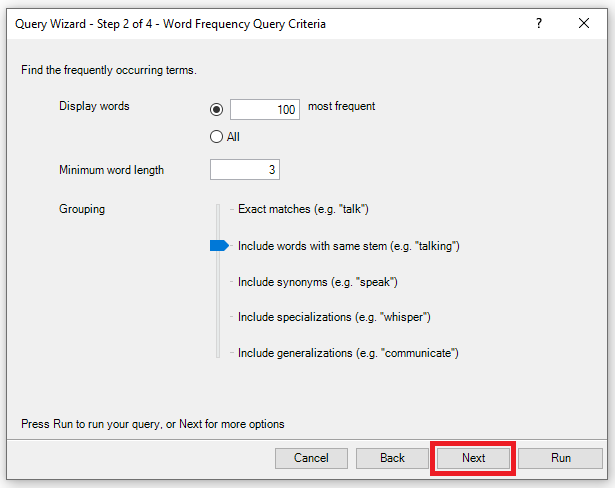Click the 'Display words' label

94,106
